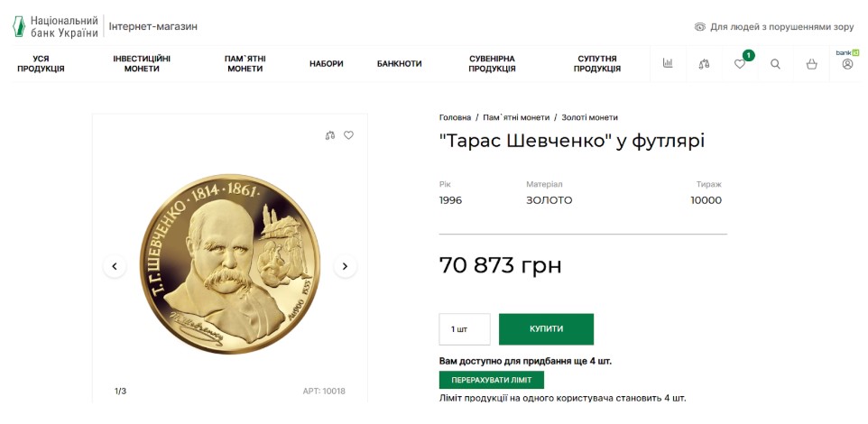Open the ПАМ'ЯТНІ МОНЕТИ menu

(245, 63)
